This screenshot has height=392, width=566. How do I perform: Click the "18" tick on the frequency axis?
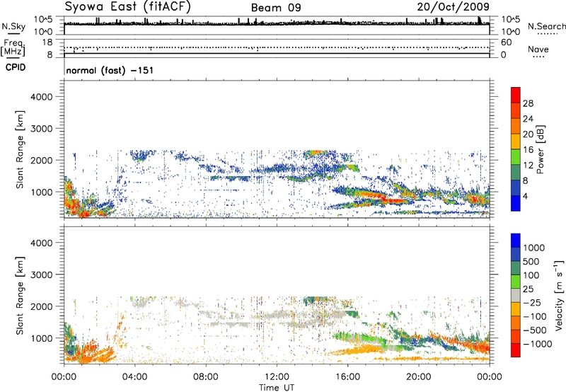(x=47, y=42)
